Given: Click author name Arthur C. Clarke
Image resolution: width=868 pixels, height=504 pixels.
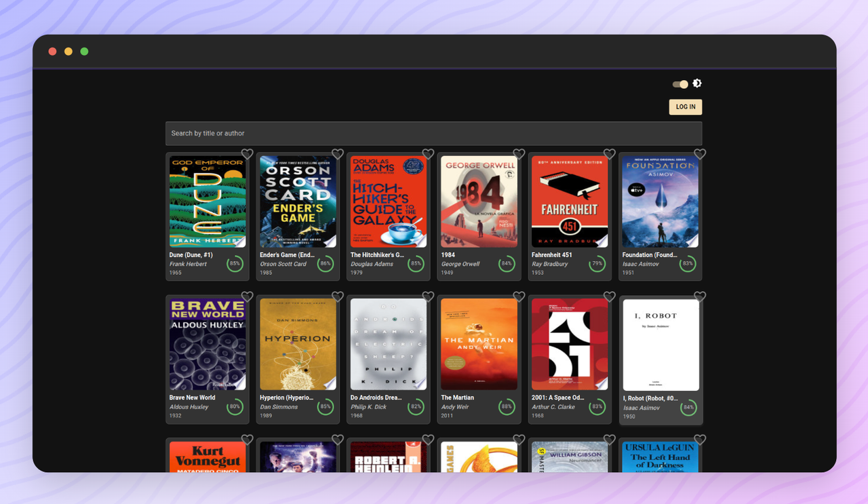Looking at the screenshot, I should 553,407.
